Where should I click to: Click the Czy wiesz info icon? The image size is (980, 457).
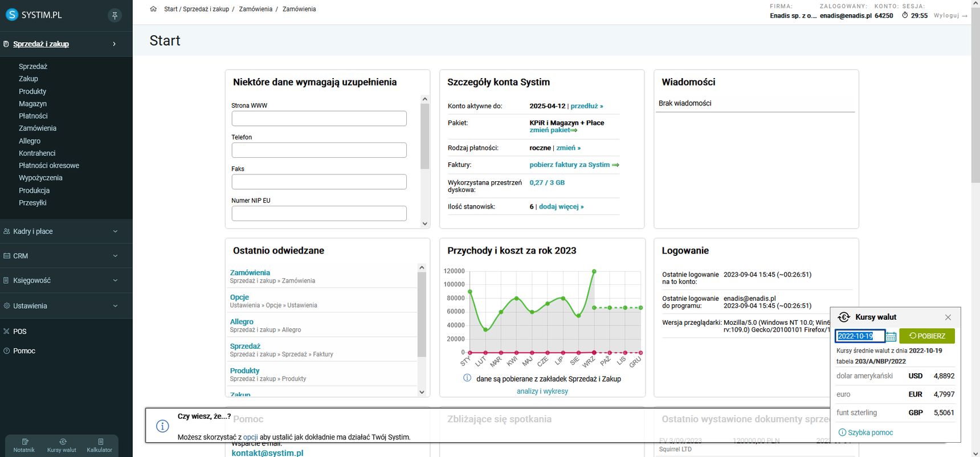162,426
